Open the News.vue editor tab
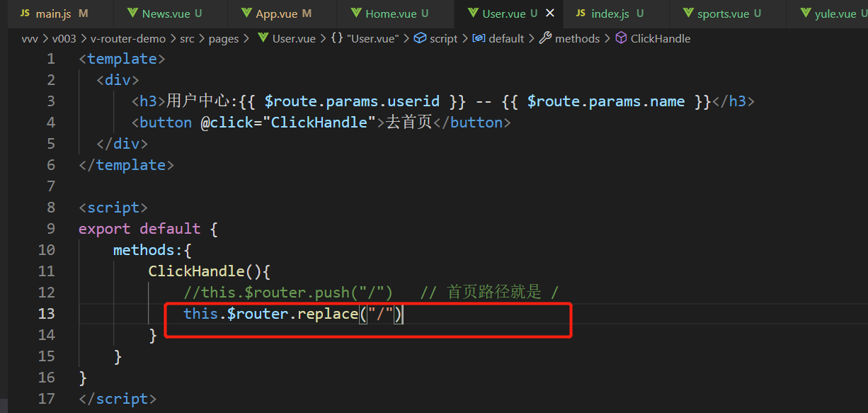 [171, 13]
